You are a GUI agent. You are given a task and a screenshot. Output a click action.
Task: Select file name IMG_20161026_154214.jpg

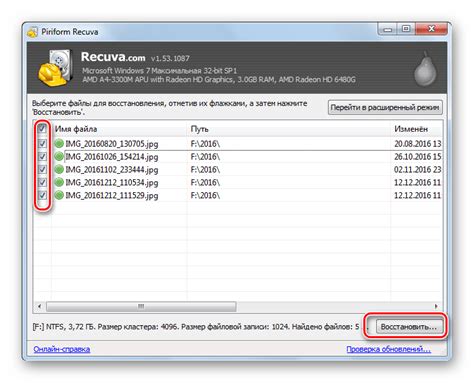pos(112,157)
